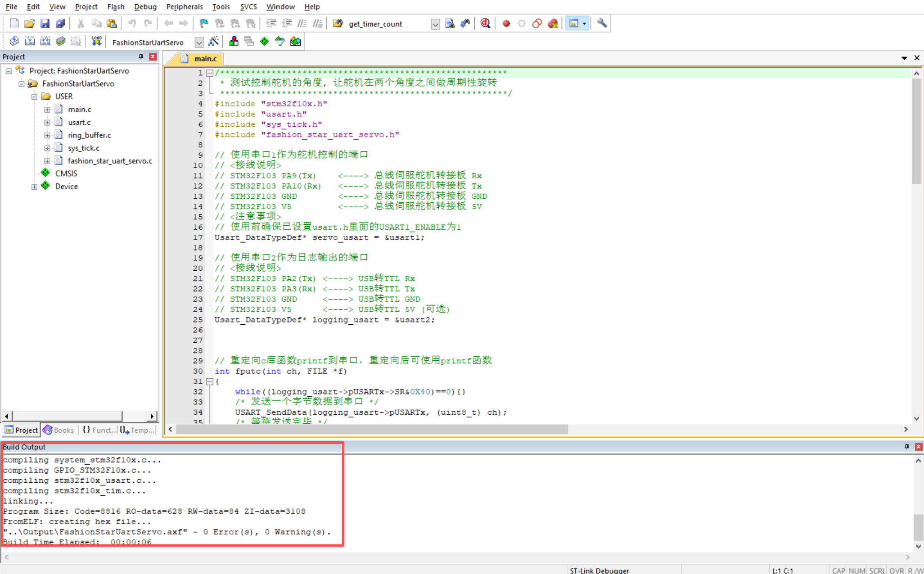The height and width of the screenshot is (574, 924).
Task: Expand the Device component node
Action: tap(34, 187)
